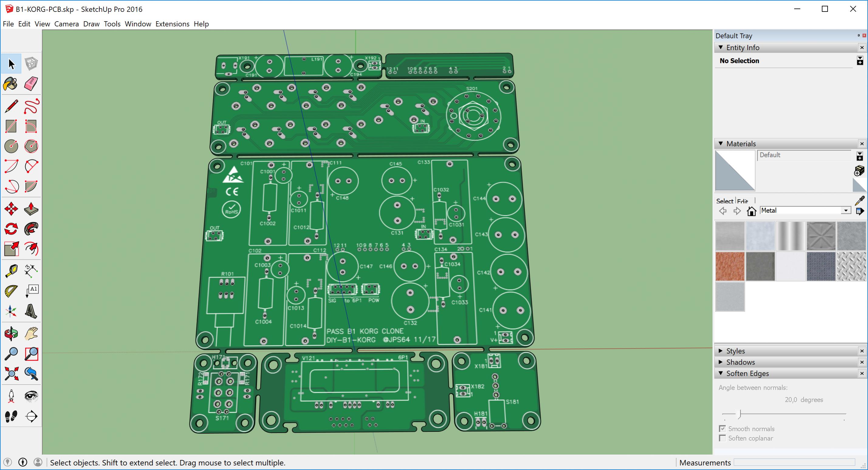Viewport: 868px width, 470px height.
Task: Select the Freehand tool
Action: 31,106
